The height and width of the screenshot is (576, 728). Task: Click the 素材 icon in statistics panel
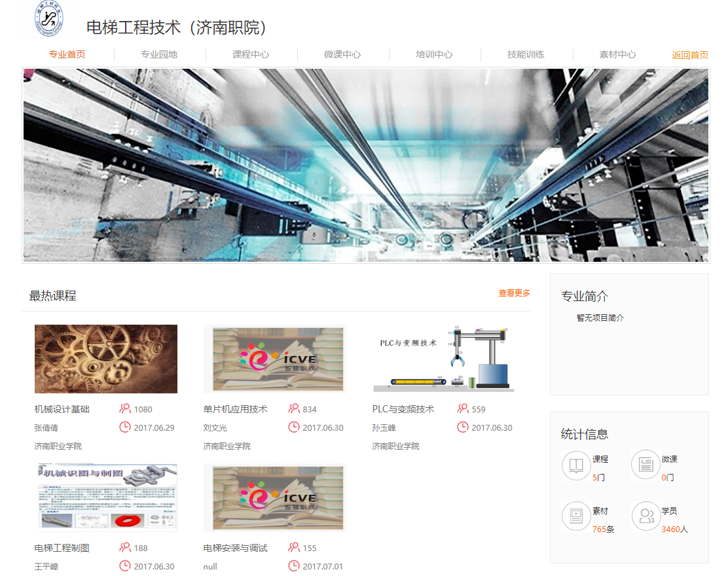pyautogui.click(x=576, y=516)
